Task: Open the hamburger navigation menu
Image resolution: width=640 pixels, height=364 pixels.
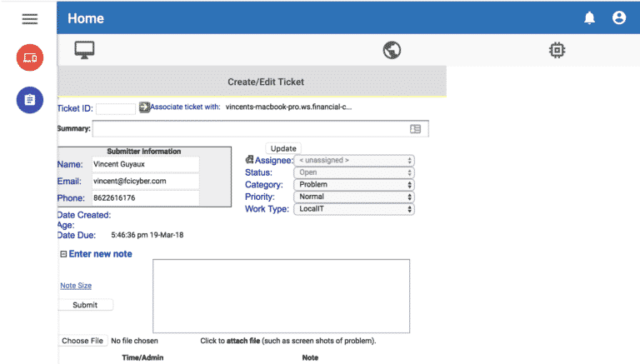Action: pyautogui.click(x=30, y=18)
